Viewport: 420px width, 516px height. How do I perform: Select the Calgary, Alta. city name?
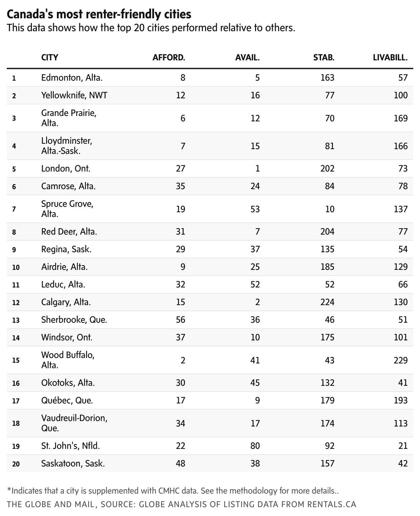[66, 302]
